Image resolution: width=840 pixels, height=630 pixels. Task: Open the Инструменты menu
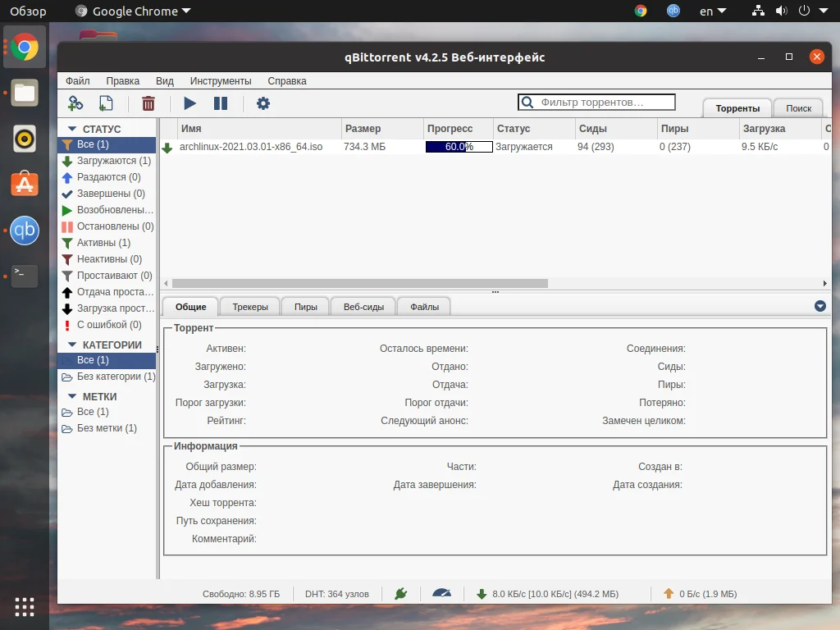click(221, 81)
